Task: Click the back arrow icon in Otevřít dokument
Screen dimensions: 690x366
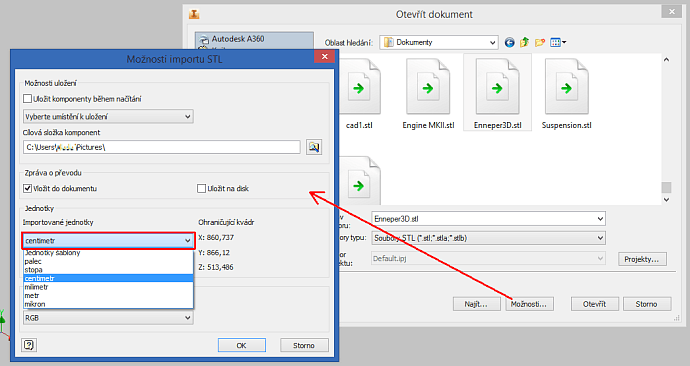Action: coord(509,43)
